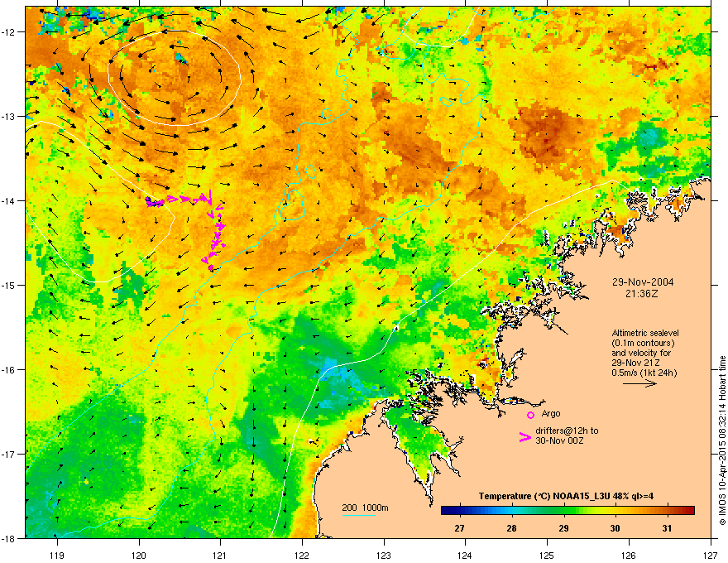Click color bar tick label 29
728x563 pixels.
(x=563, y=528)
